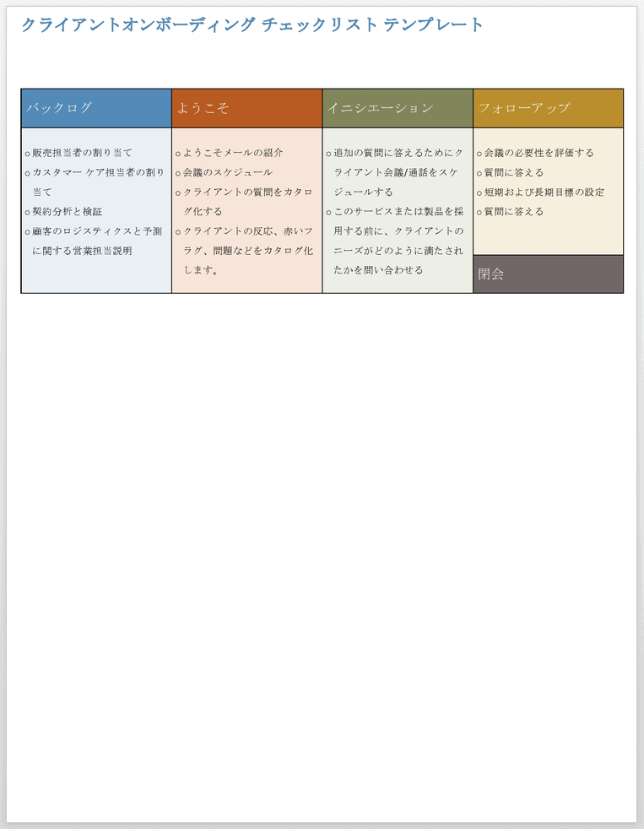644x829 pixels.
Task: Click the クライアントの質問をカタログ化する item
Action: [x=247, y=192]
